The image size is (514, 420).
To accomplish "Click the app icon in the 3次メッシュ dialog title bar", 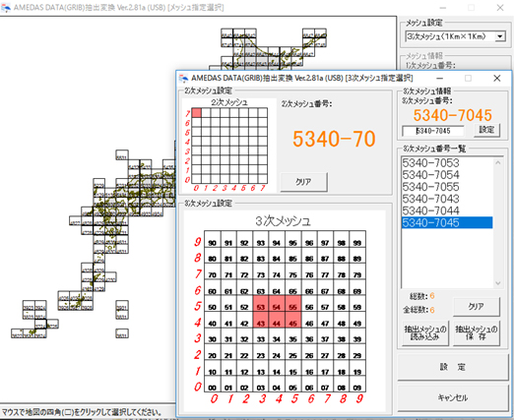I will click(x=183, y=79).
